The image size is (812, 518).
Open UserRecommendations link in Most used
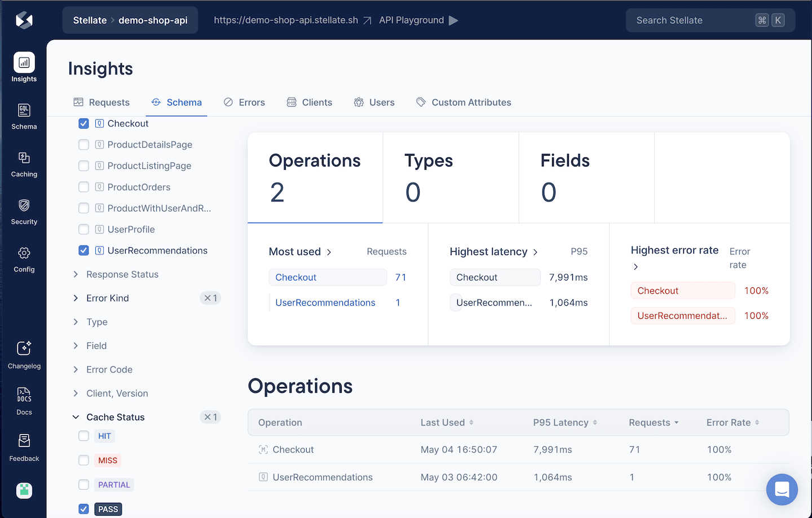(325, 302)
